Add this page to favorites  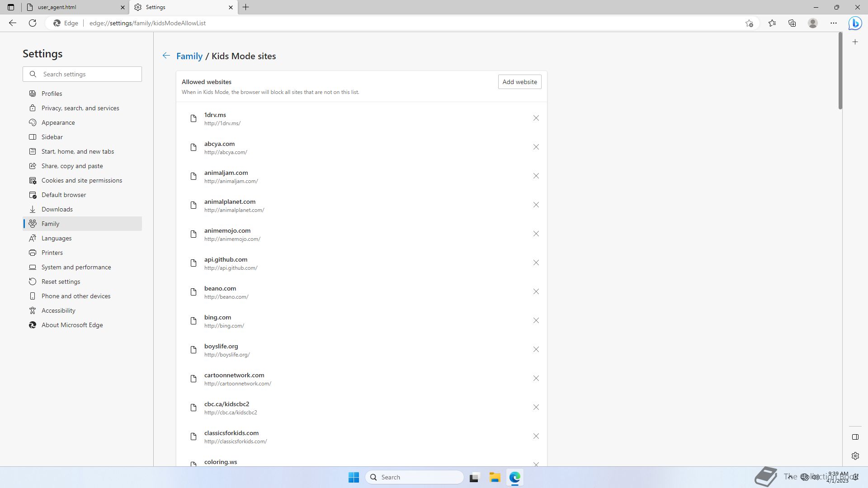click(x=749, y=23)
